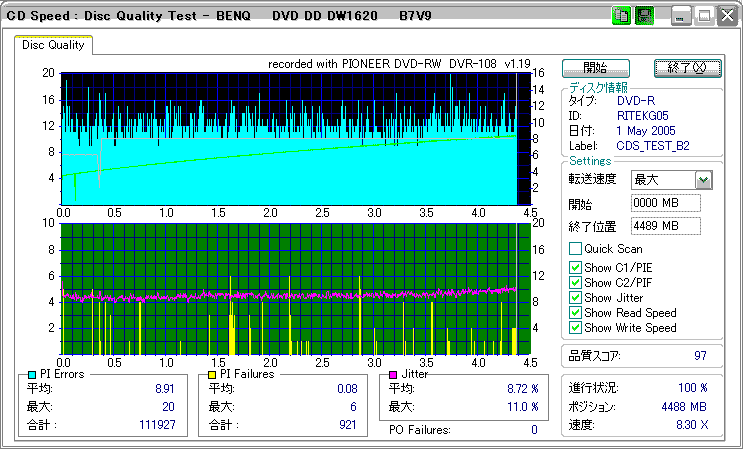Toggle the Show Write Speed checkbox
Image resolution: width=743 pixels, height=449 pixels.
[x=575, y=328]
